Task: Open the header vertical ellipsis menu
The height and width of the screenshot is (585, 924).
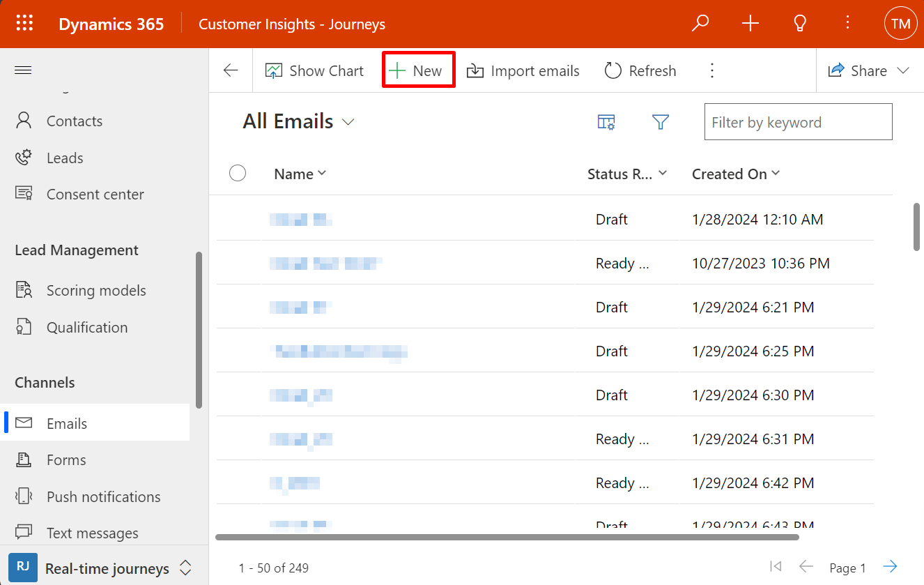Action: [x=847, y=23]
